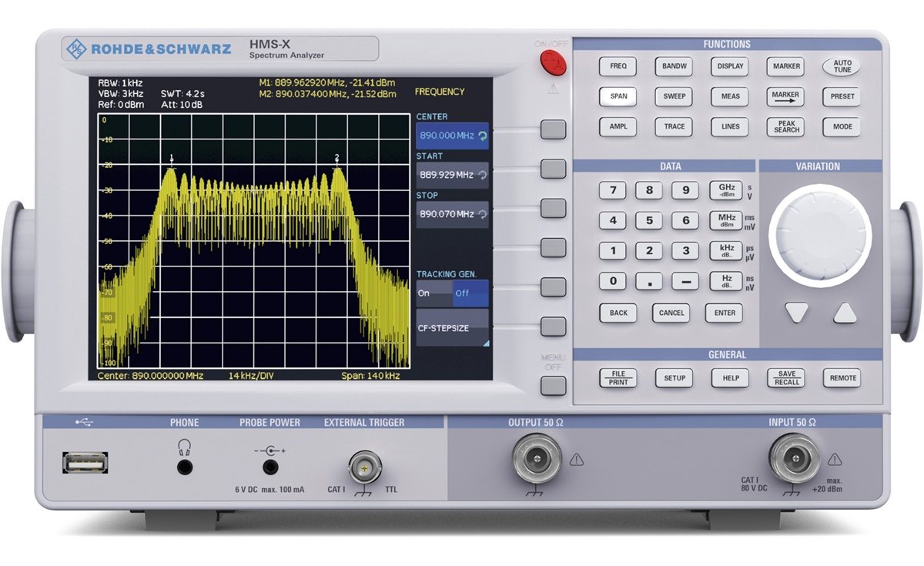
Task: Click the softkey next to TRACKING GEN.
Action: (553, 286)
